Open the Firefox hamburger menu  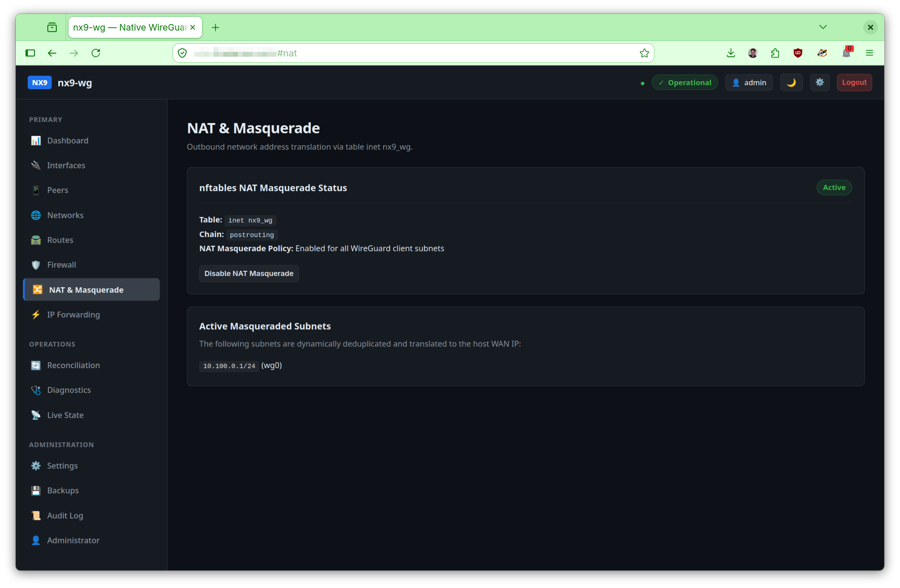point(869,53)
